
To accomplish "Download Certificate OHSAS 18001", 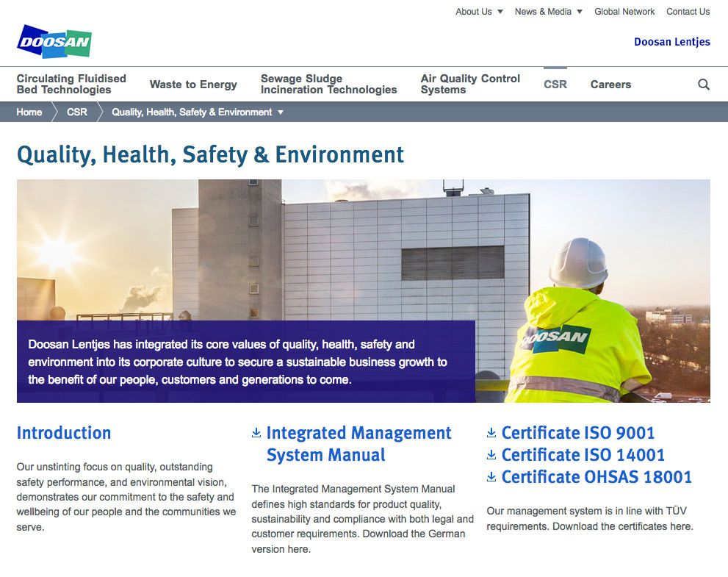I will (597, 477).
